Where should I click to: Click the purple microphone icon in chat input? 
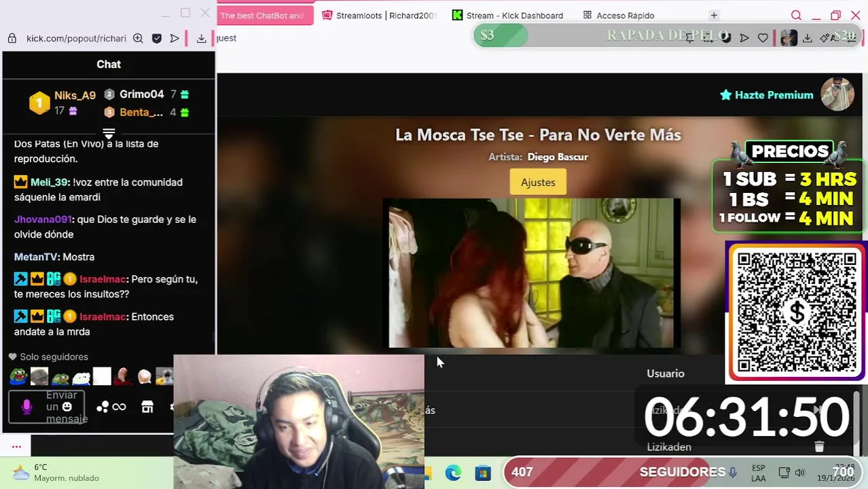(x=26, y=406)
